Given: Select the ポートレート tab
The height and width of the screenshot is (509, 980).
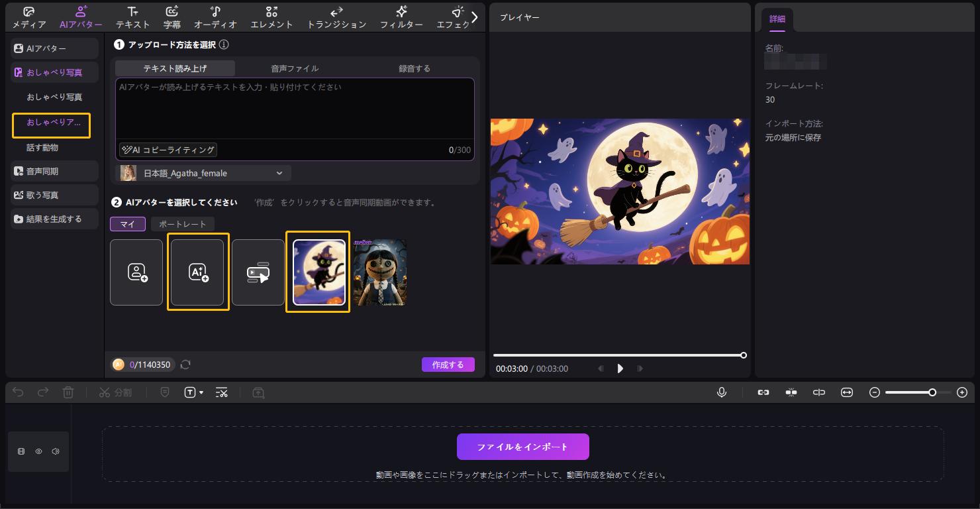Looking at the screenshot, I should (x=182, y=224).
